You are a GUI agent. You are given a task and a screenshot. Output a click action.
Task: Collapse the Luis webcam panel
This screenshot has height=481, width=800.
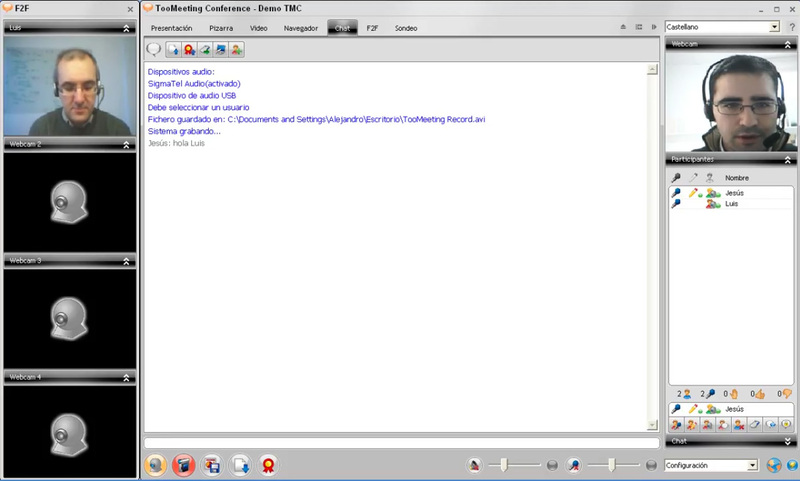pos(126,29)
